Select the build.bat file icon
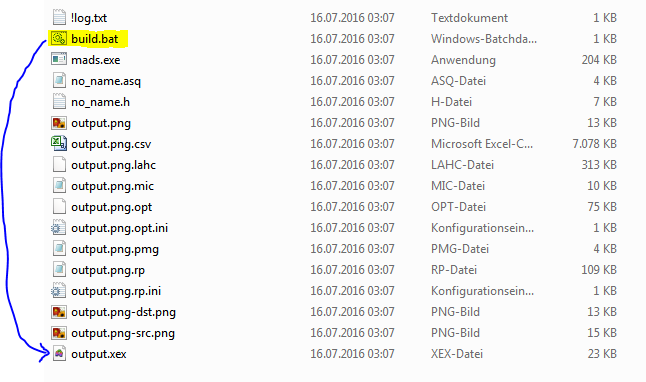 coord(59,38)
